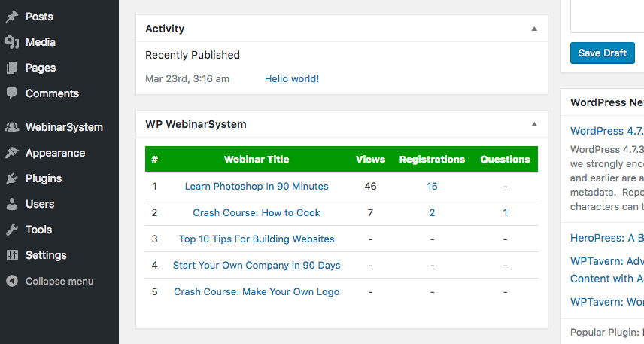Open Learn Photoshop In 90 Minutes webinar

pos(257,186)
